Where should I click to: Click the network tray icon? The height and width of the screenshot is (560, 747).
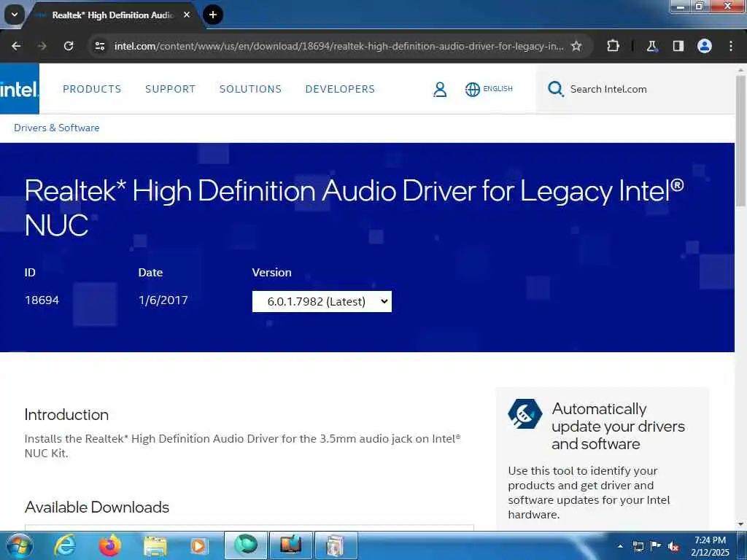click(x=638, y=546)
